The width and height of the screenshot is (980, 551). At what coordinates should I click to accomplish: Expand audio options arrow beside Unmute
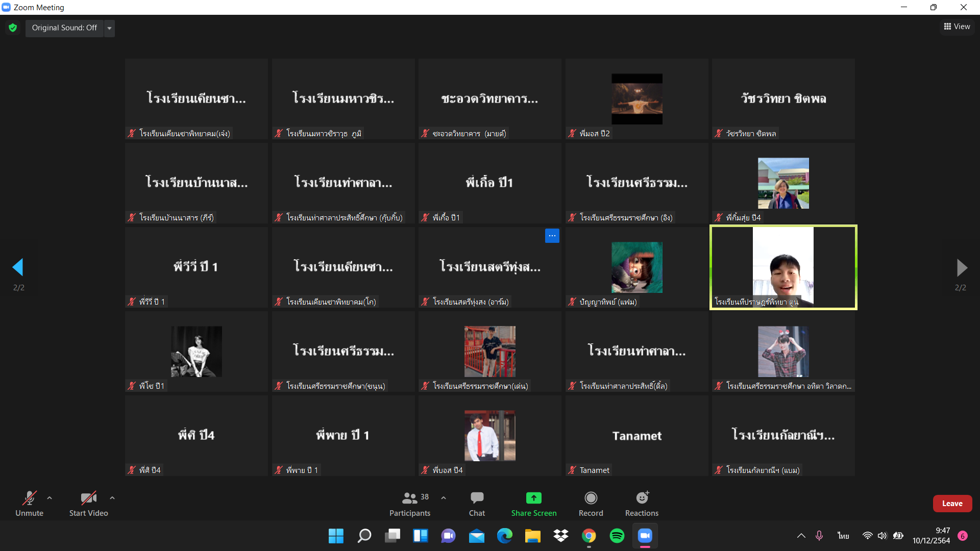(50, 497)
